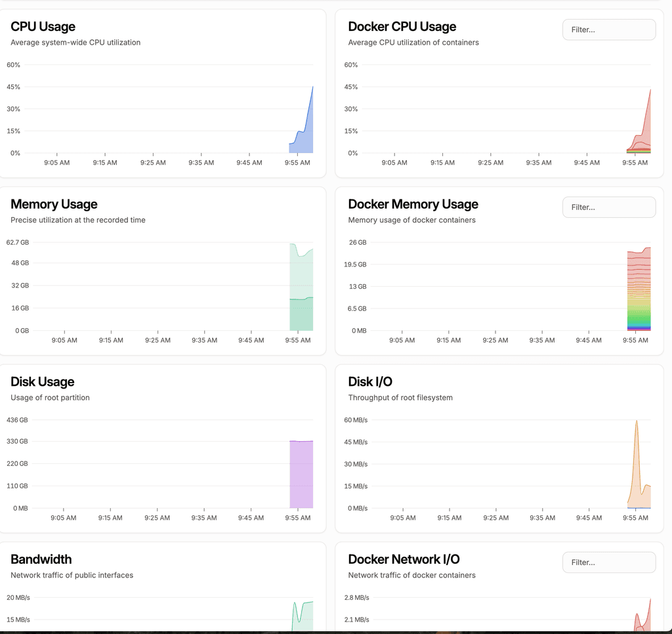Image resolution: width=672 pixels, height=634 pixels.
Task: Click the 9:55 AM label on the CPU Usage axis
Action: [x=297, y=163]
